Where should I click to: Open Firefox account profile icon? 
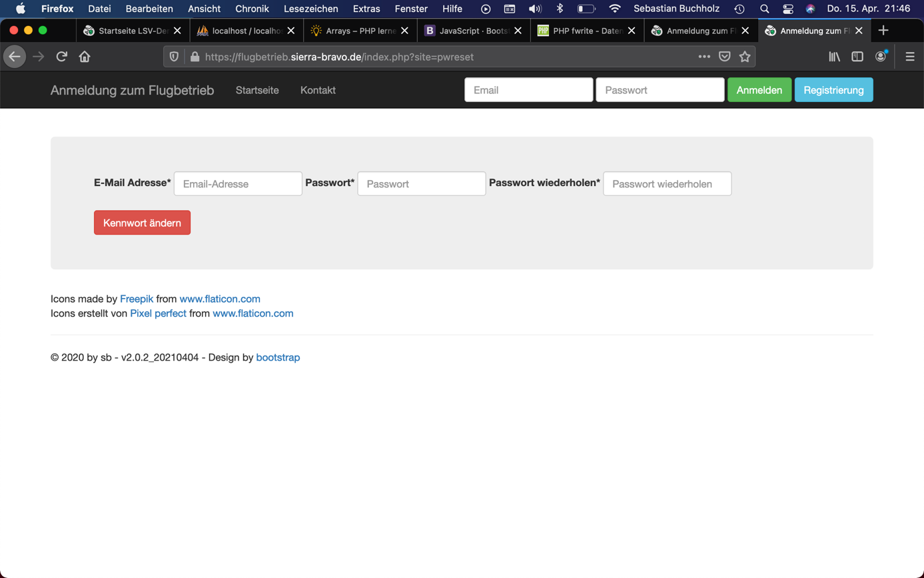(881, 57)
